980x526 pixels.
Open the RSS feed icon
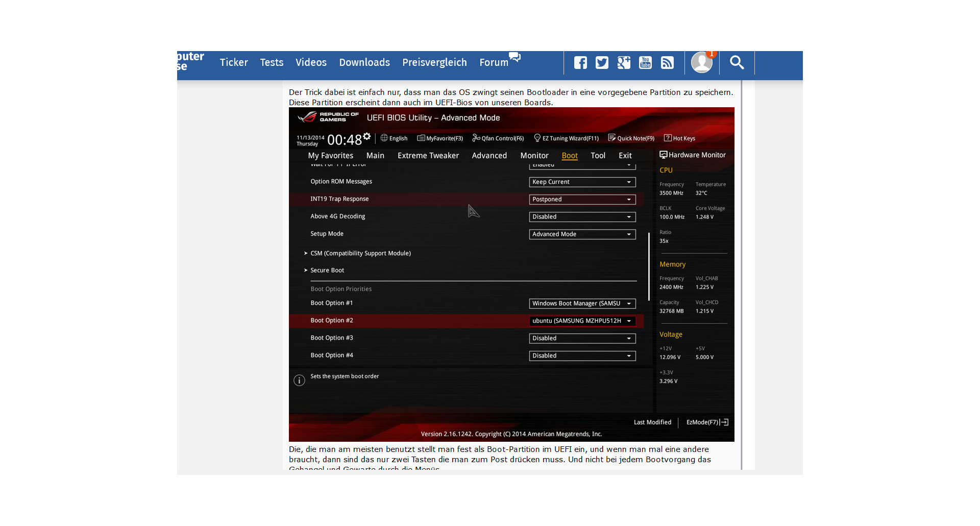pyautogui.click(x=667, y=62)
